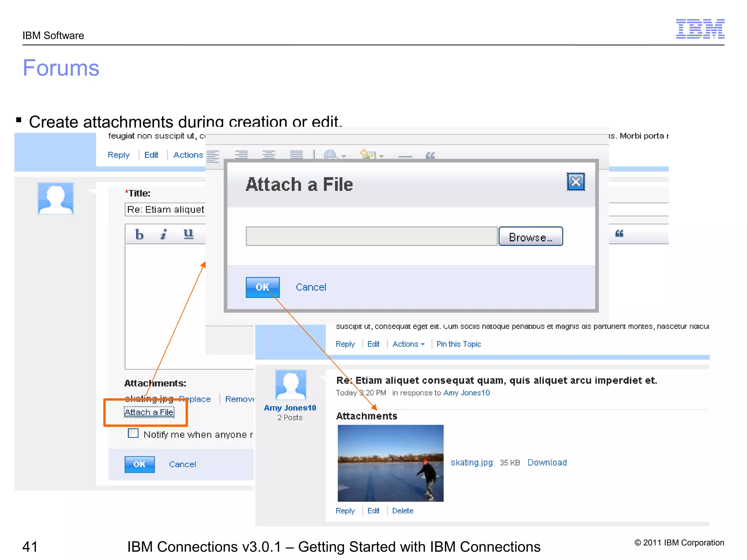The width and height of the screenshot is (747, 560).
Task: Click the Replace attachment link
Action: point(195,400)
